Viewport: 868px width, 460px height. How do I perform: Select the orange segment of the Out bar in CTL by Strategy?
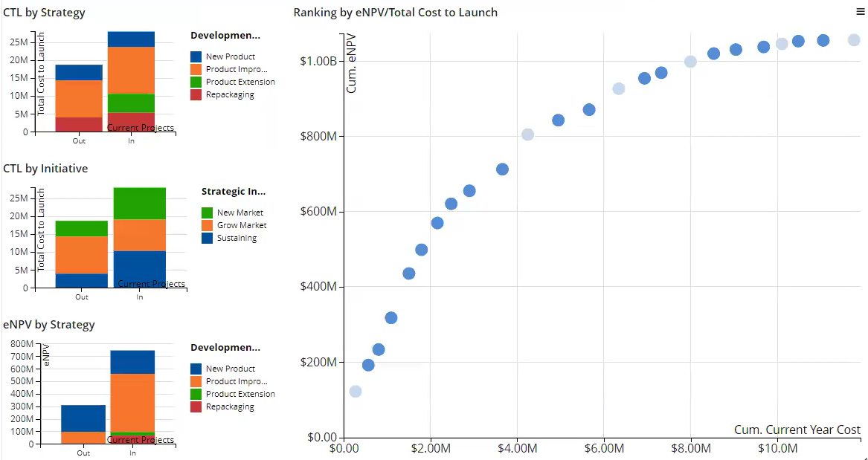pos(79,99)
